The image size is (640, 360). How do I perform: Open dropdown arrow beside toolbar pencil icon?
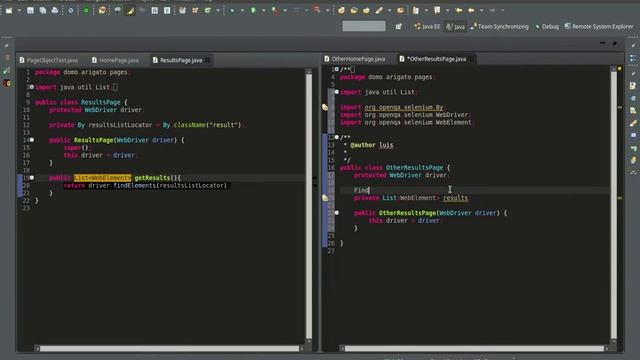click(389, 10)
